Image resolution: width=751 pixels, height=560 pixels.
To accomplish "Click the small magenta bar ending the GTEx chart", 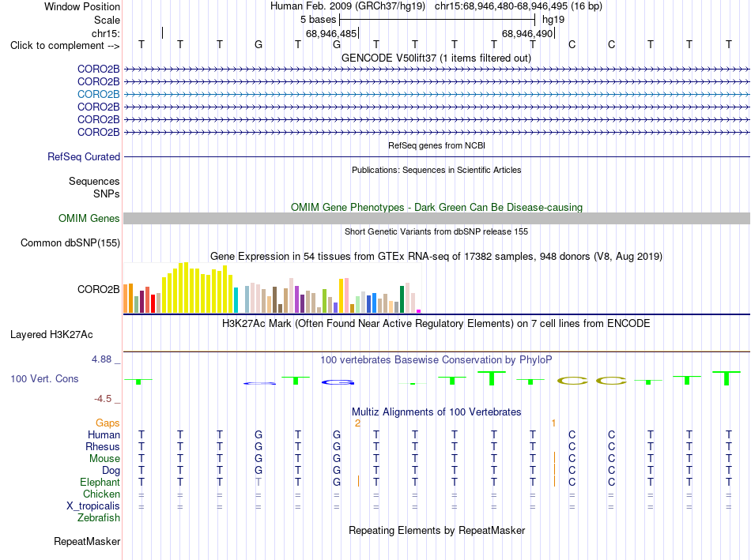I will [419, 311].
